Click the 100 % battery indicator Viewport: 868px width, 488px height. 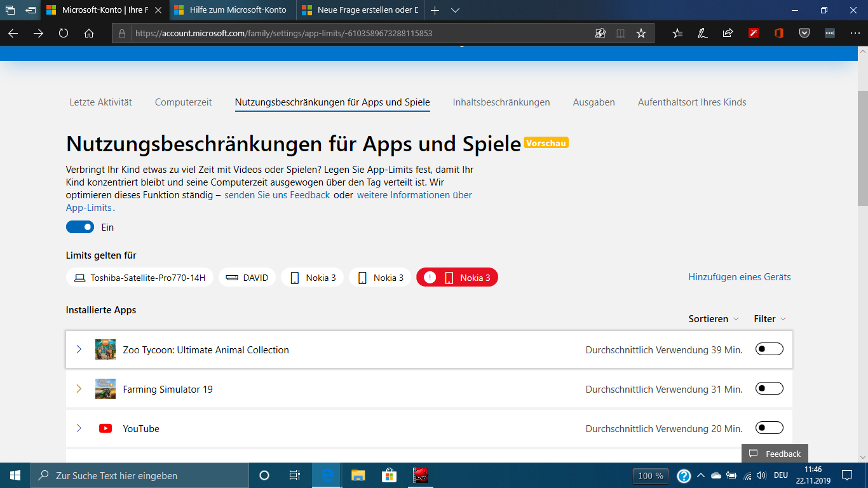[651, 475]
